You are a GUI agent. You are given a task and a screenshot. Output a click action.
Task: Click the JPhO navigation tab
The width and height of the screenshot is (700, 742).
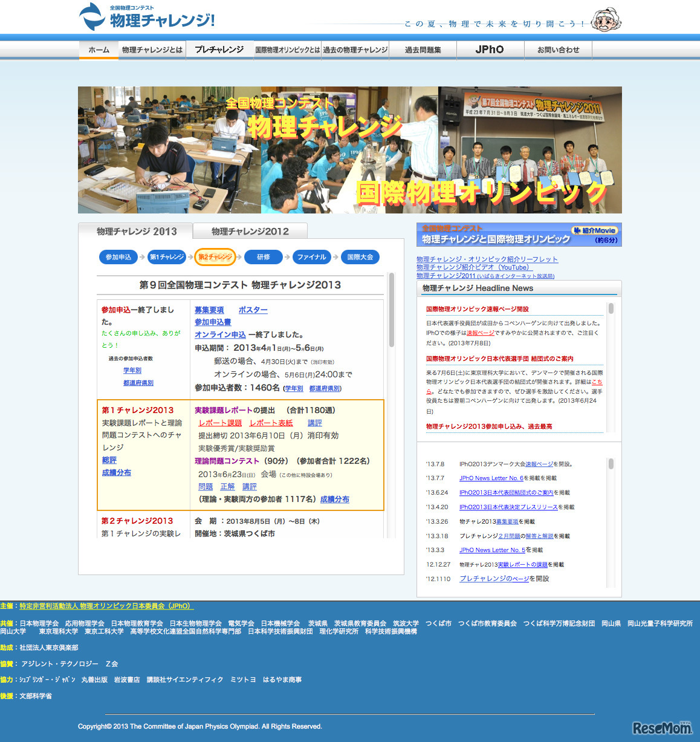490,50
